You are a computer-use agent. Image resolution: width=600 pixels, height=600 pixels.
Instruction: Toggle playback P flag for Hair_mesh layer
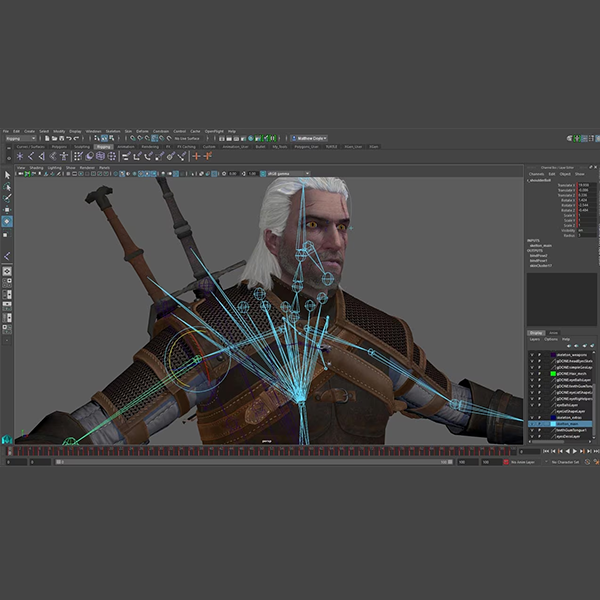pyautogui.click(x=539, y=374)
